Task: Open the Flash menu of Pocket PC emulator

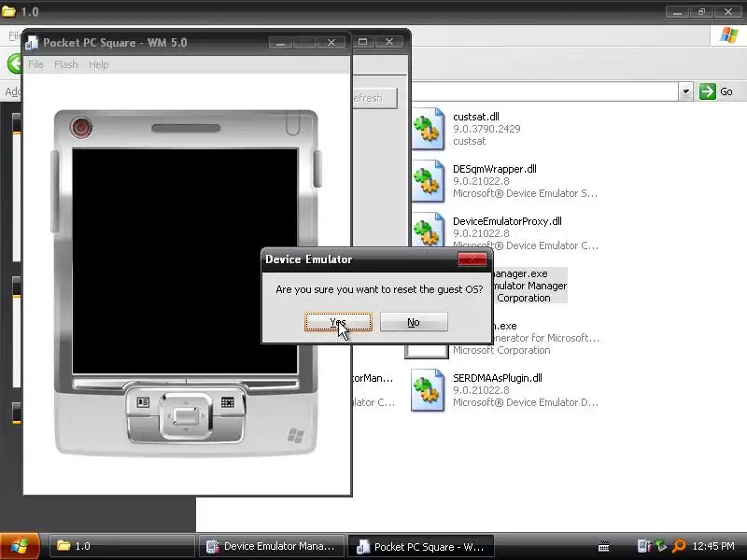Action: (x=65, y=64)
